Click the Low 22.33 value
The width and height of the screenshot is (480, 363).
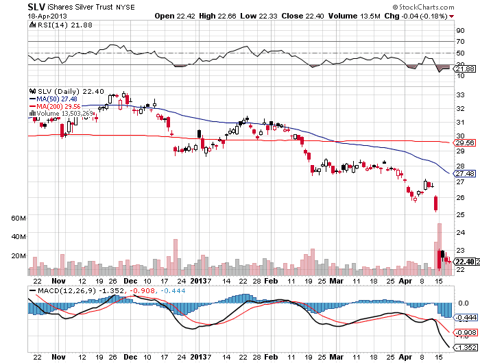[x=259, y=16]
